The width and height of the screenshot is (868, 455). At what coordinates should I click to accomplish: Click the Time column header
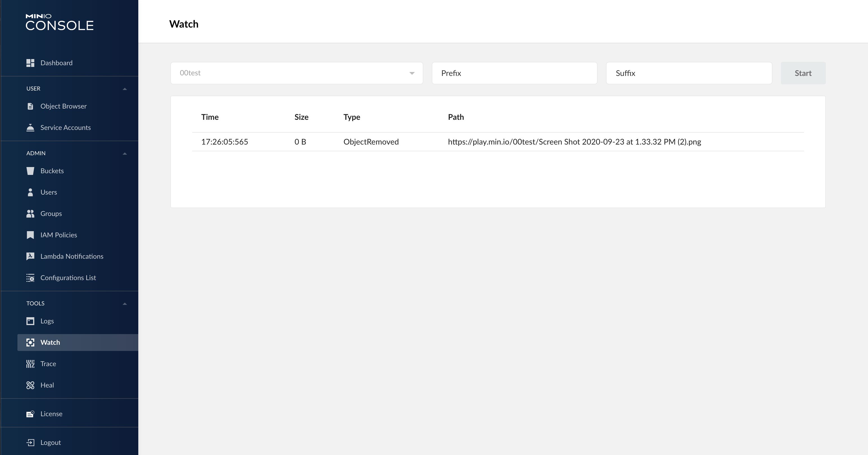[210, 117]
